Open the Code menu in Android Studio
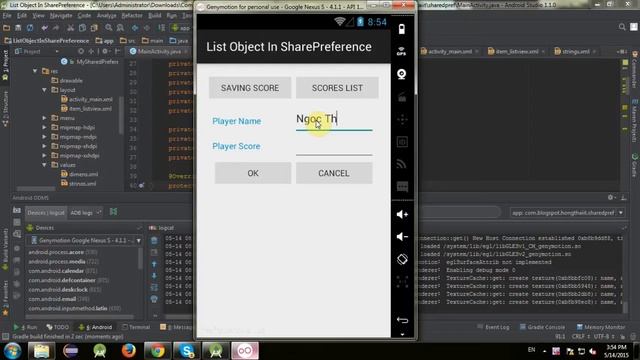Screen dimensions: 640x360 click(x=84, y=16)
